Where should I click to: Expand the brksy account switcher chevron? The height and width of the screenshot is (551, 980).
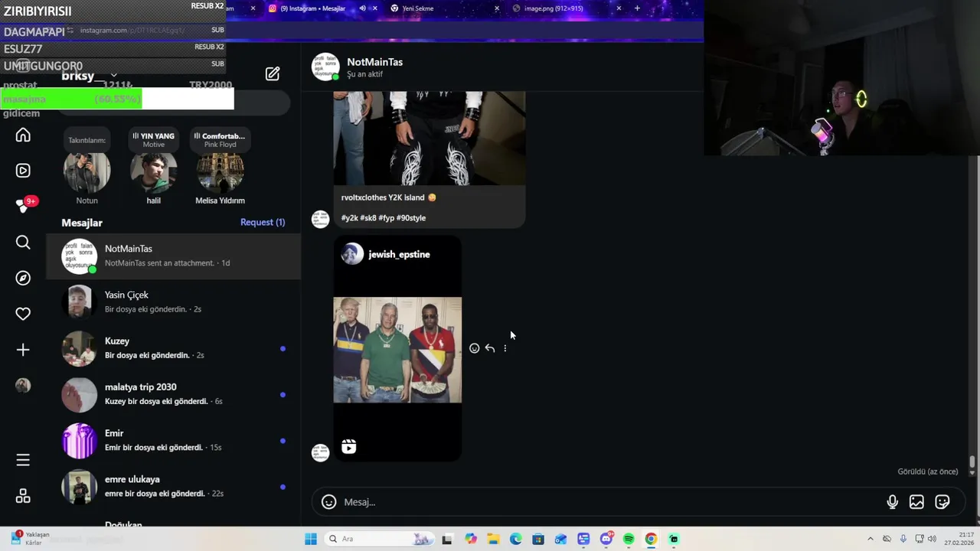[x=113, y=76]
